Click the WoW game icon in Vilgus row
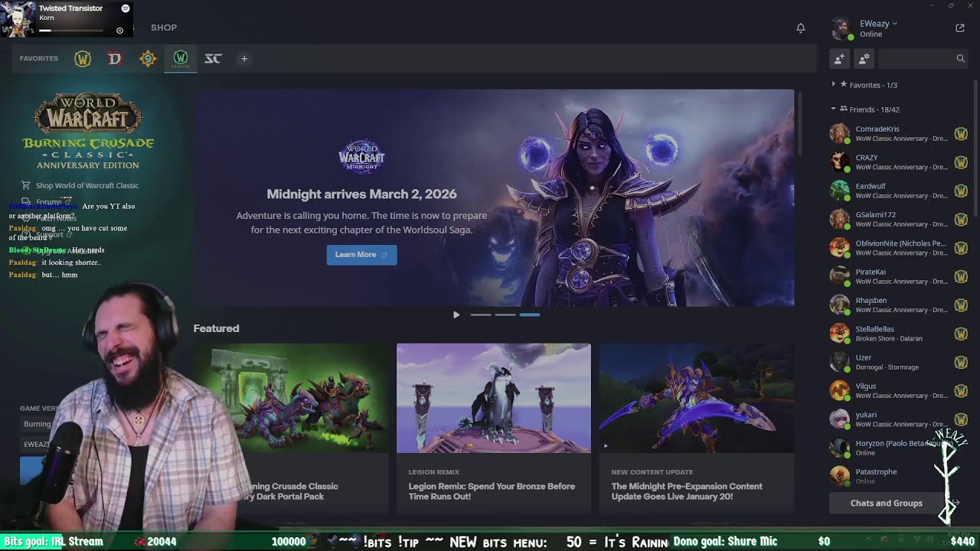 (961, 391)
